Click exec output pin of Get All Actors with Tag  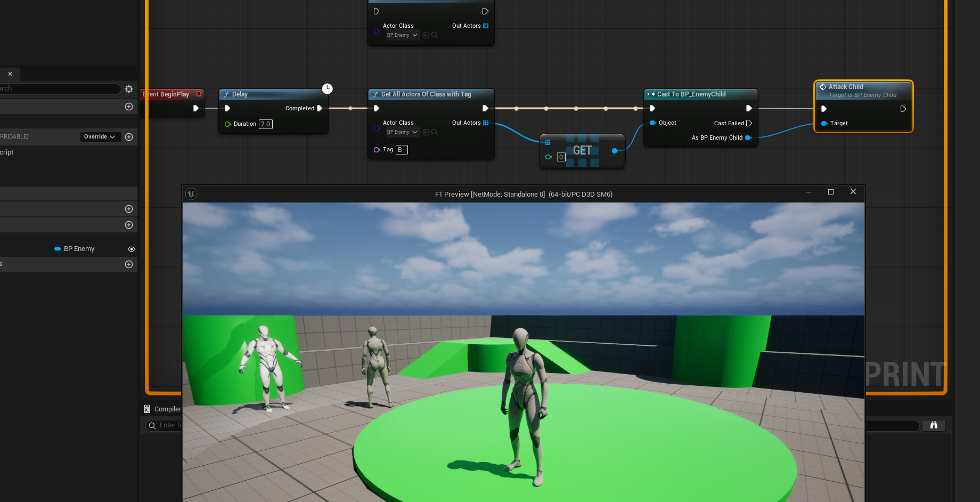tap(485, 108)
